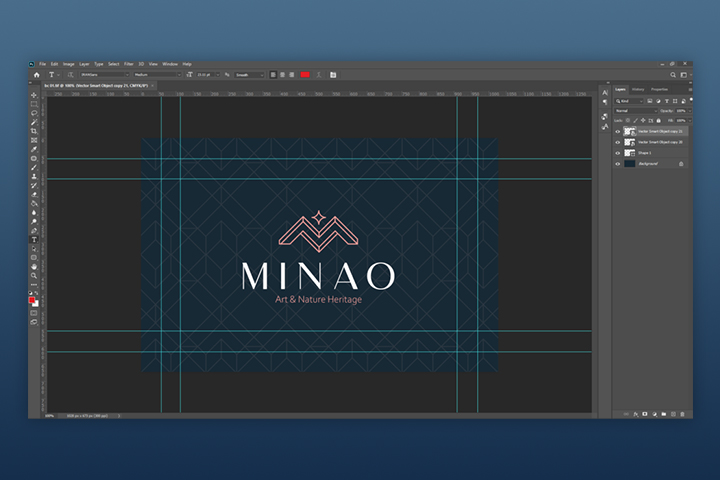Open the Window menu
The image size is (720, 480).
170,64
